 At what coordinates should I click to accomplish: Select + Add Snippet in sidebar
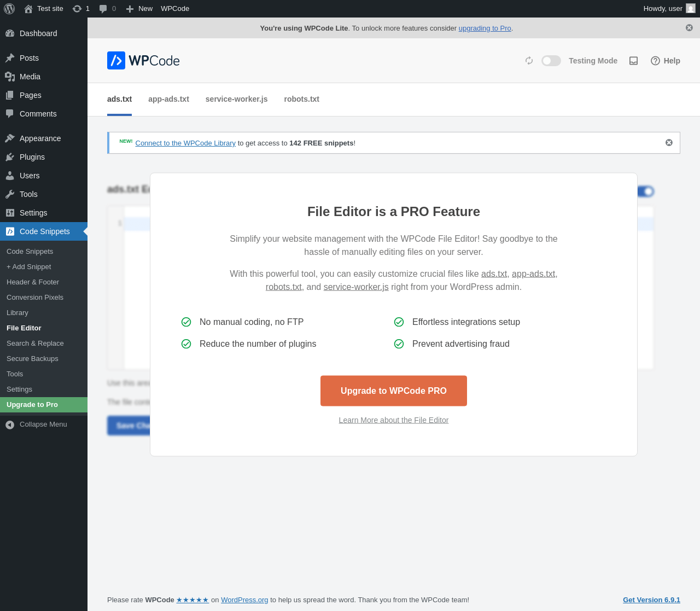(x=44, y=267)
